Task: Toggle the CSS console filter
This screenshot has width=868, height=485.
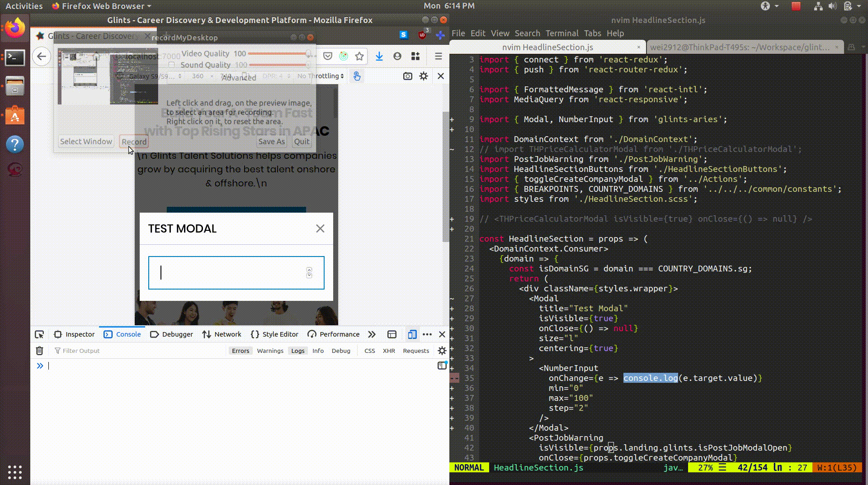Action: pos(370,351)
